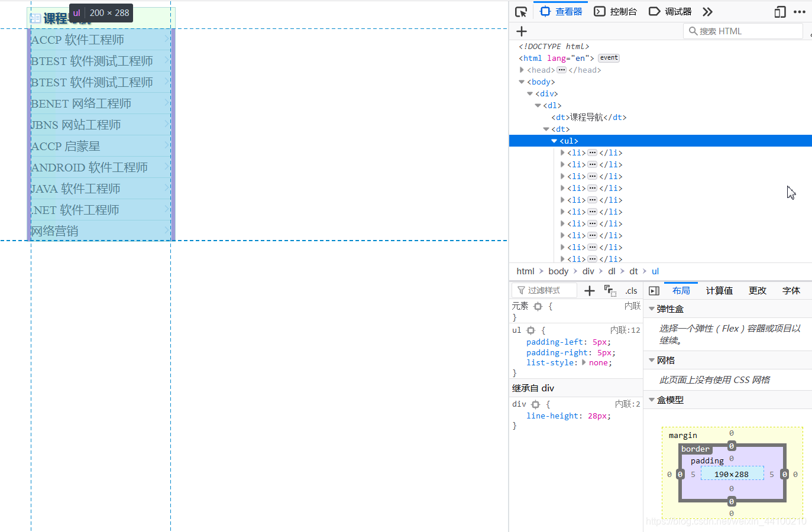
Task: Click dl in the breadcrumb trail
Action: point(612,271)
